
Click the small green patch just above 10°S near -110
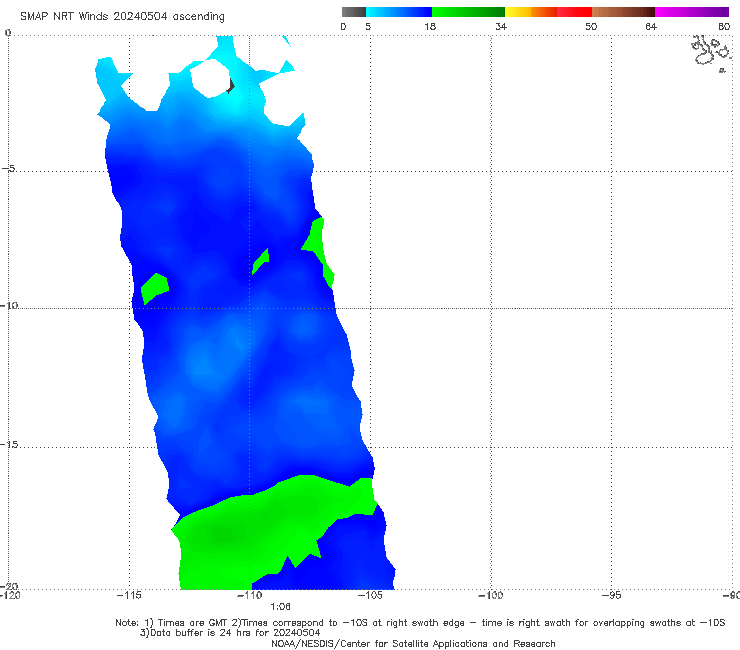[x=261, y=261]
